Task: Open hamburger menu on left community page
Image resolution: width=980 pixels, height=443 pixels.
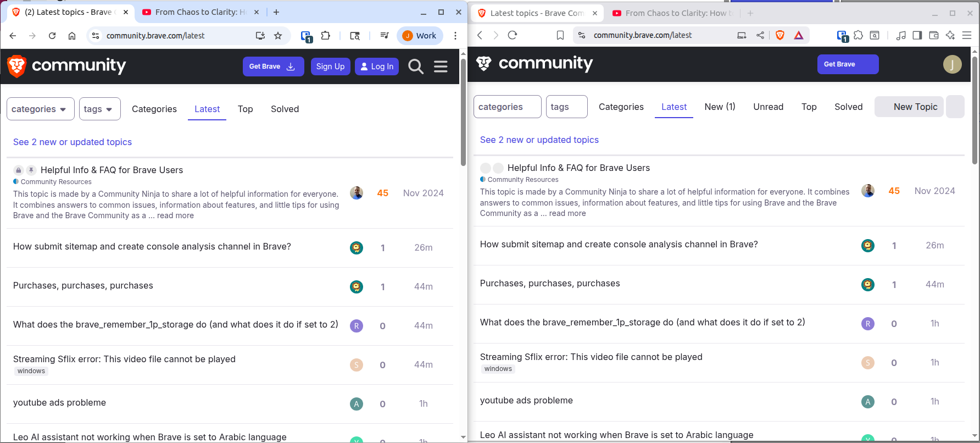Action: point(441,67)
